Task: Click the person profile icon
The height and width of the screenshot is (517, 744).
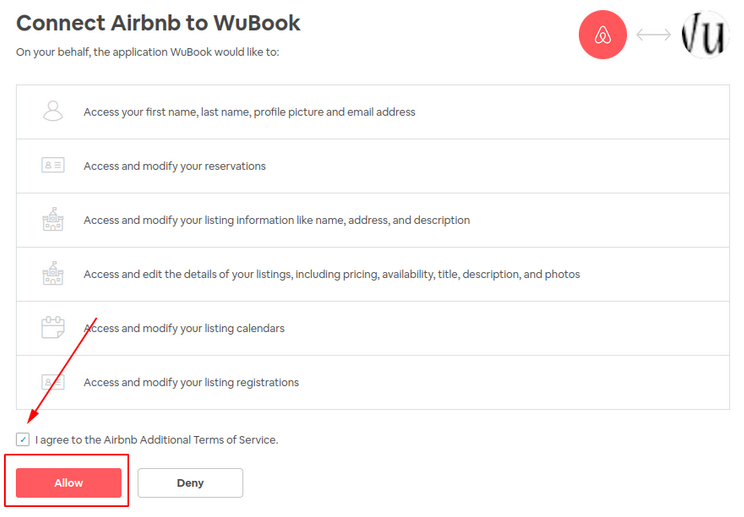Action: click(53, 111)
